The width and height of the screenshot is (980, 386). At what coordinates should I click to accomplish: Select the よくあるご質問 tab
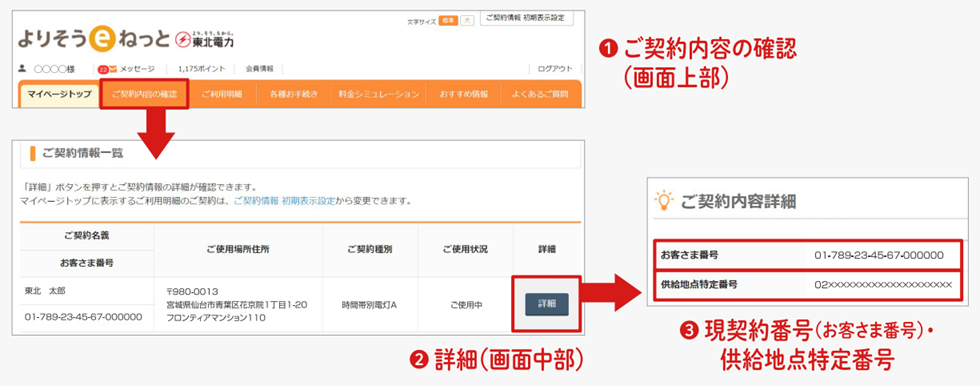coord(540,95)
